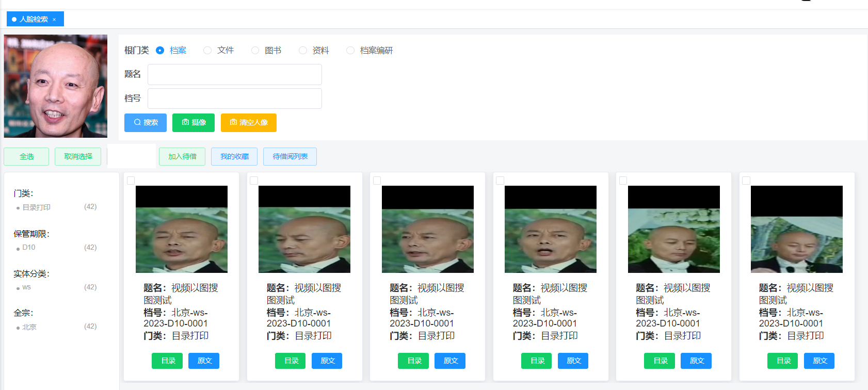Click 目录 on the sixth result card

coord(783,361)
